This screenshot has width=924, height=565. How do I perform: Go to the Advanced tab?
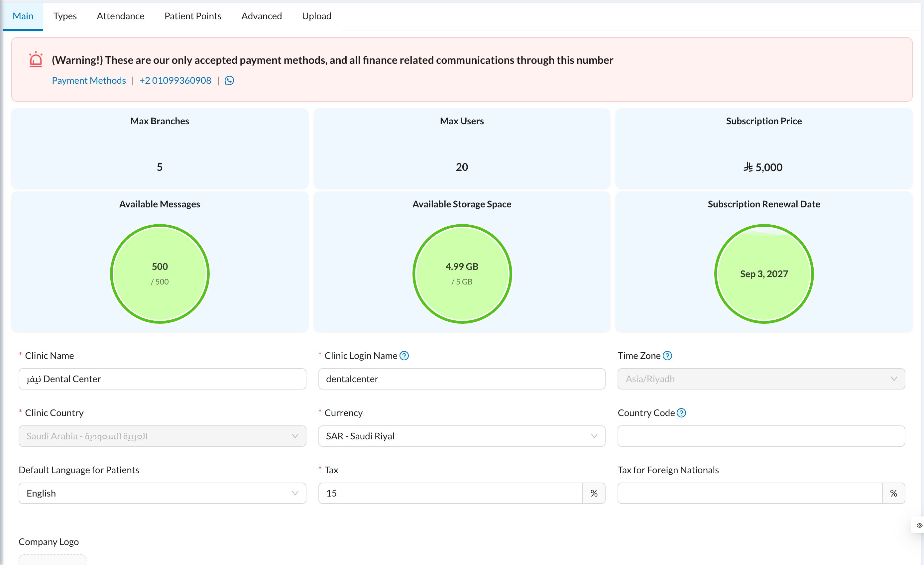click(x=261, y=16)
